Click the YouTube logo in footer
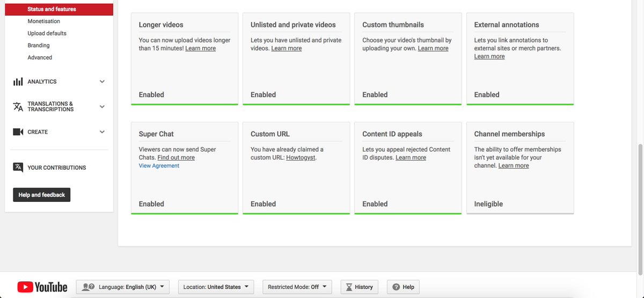Image resolution: width=644 pixels, height=298 pixels. click(42, 287)
